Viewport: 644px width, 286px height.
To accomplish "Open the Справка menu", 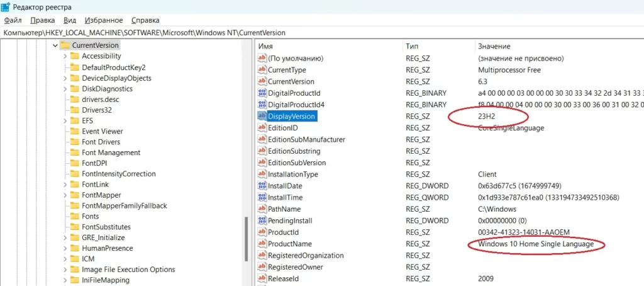I will click(145, 20).
